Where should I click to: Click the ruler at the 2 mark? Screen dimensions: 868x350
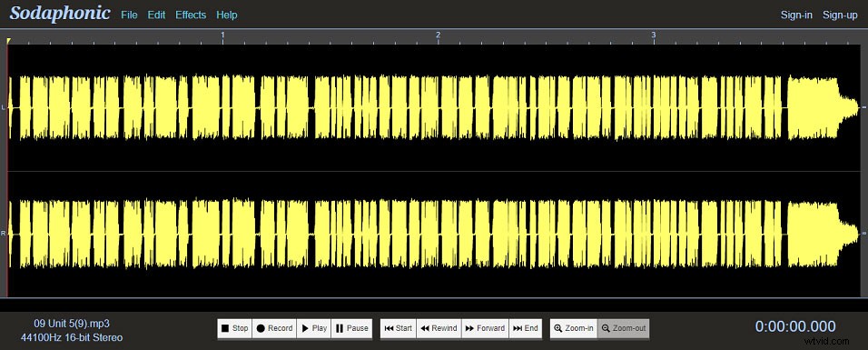438,35
